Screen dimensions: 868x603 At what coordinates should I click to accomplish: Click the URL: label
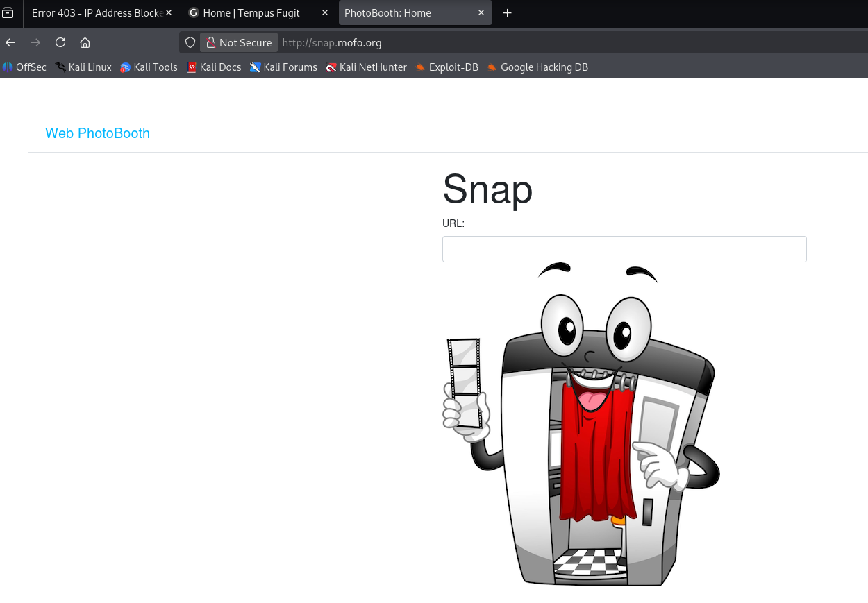453,223
